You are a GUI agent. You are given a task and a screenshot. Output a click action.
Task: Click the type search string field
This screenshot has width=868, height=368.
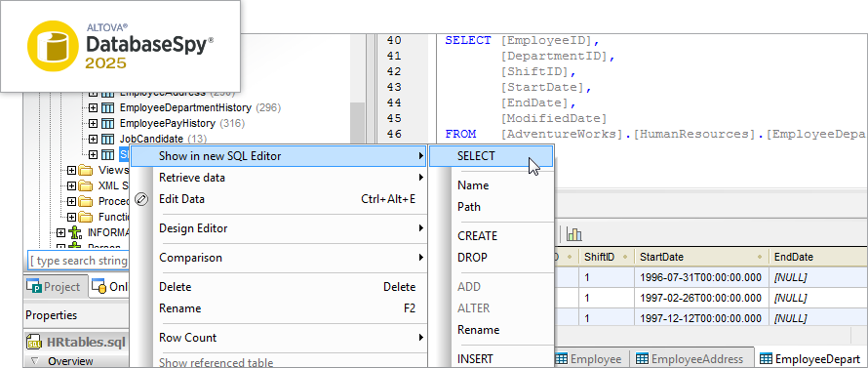pos(78,261)
